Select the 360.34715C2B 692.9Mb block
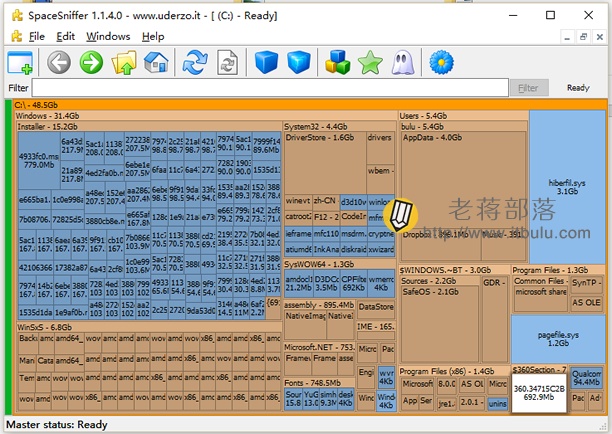This screenshot has height=434, width=612. point(539,393)
